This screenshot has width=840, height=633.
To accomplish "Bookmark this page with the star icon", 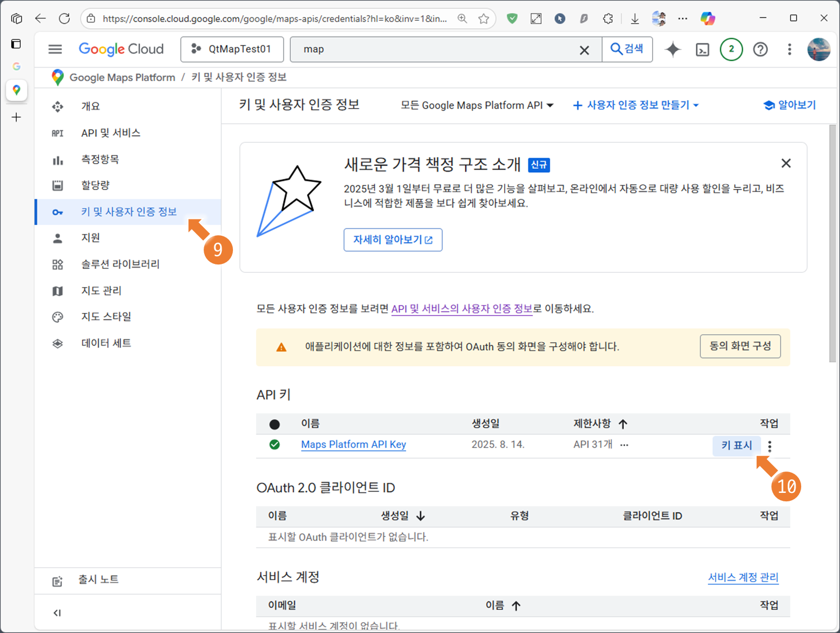I will tap(484, 19).
